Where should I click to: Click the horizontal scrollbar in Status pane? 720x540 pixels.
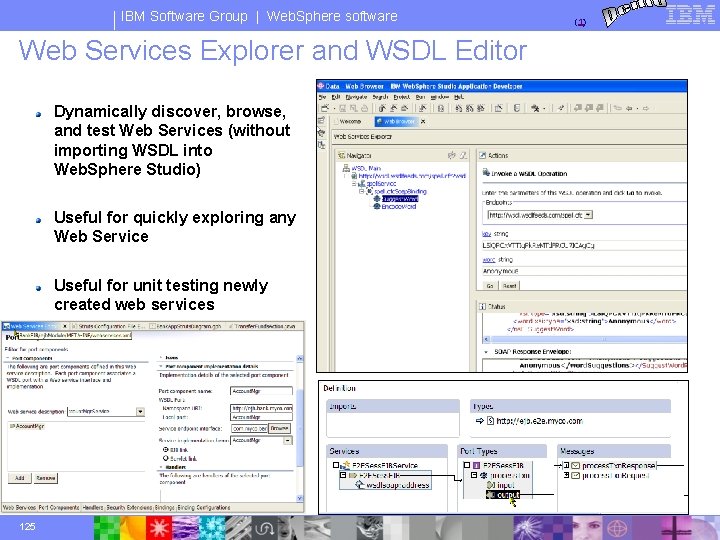pyautogui.click(x=588, y=339)
